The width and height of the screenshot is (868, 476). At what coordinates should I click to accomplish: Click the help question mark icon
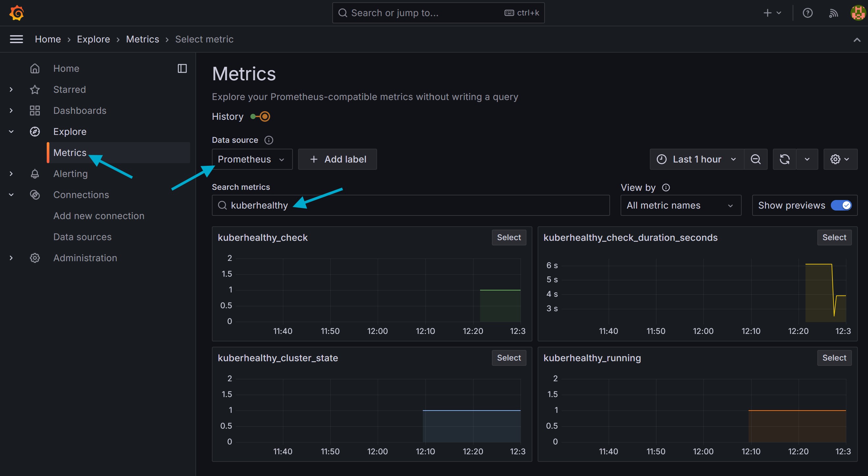coord(807,13)
